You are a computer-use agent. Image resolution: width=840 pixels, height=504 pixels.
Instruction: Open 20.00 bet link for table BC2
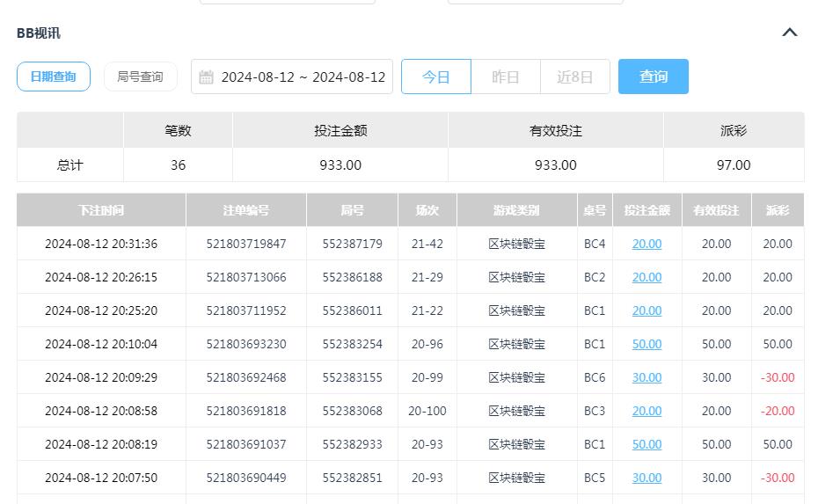pos(646,277)
